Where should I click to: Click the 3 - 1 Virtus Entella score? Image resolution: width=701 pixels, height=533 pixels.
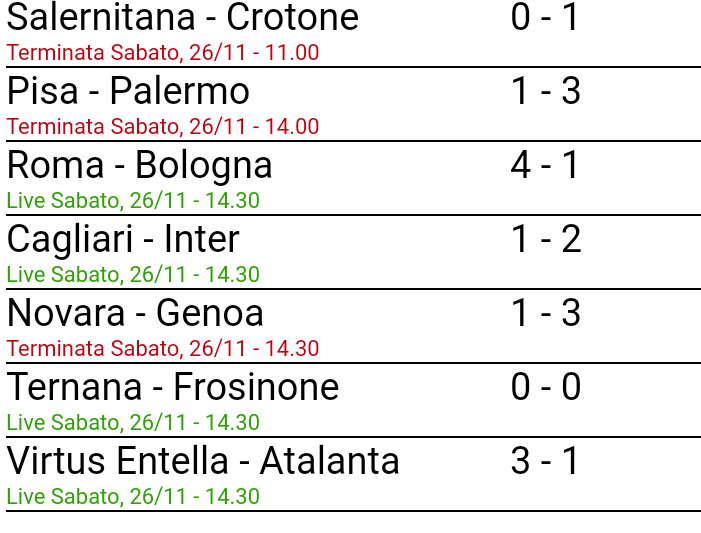coord(545,462)
